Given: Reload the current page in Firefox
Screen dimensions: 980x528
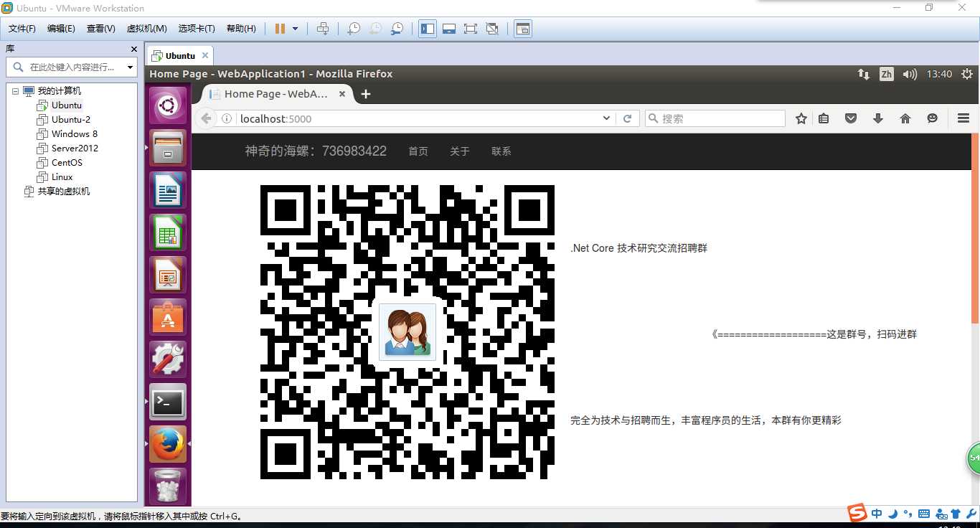Looking at the screenshot, I should point(627,118).
